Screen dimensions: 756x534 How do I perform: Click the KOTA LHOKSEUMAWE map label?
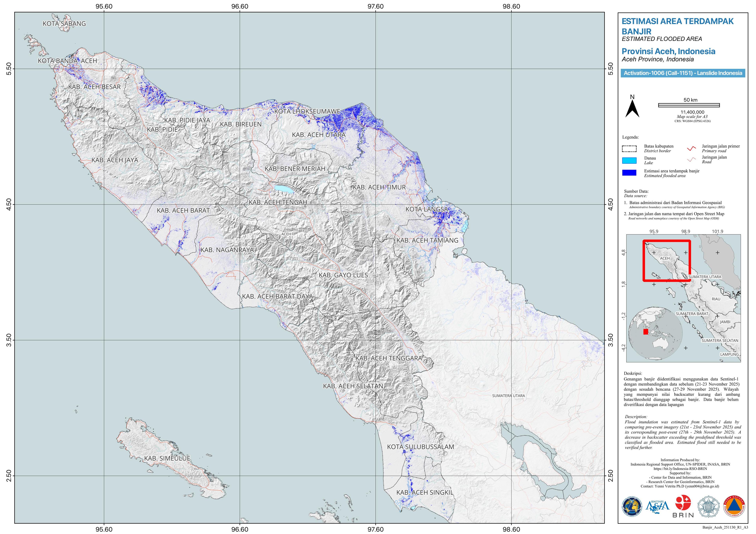307,112
